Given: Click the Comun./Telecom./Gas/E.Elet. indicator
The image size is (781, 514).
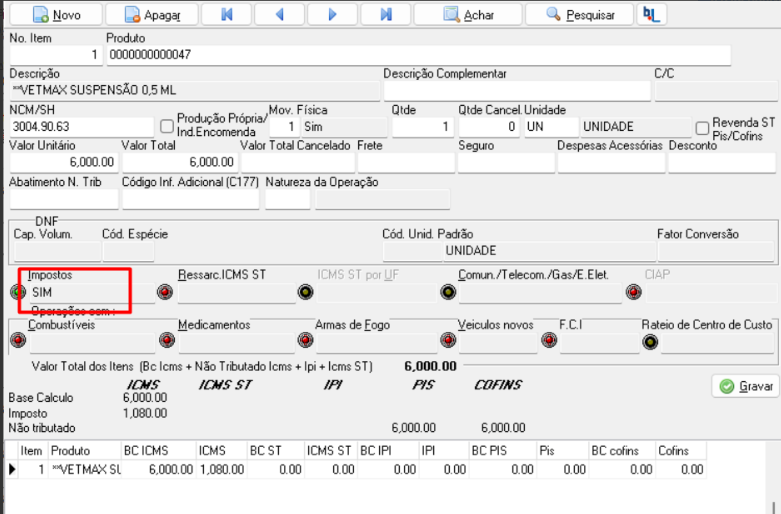Looking at the screenshot, I should tap(448, 292).
